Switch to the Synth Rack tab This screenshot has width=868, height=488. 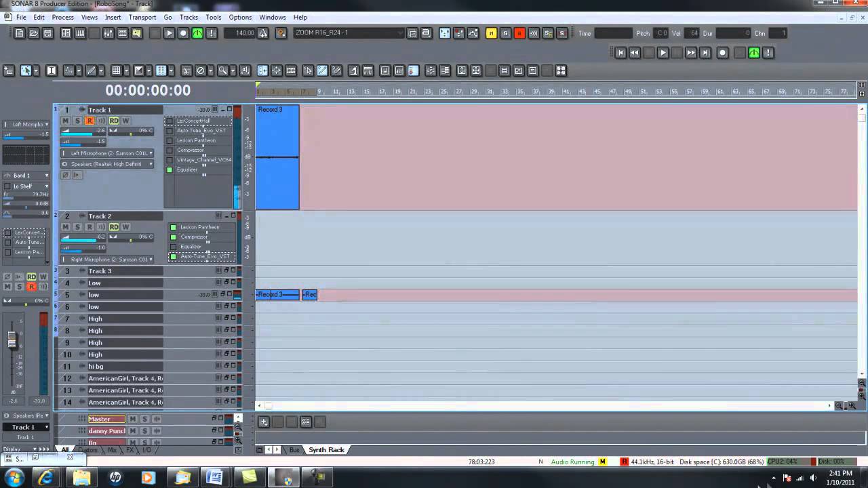click(326, 450)
